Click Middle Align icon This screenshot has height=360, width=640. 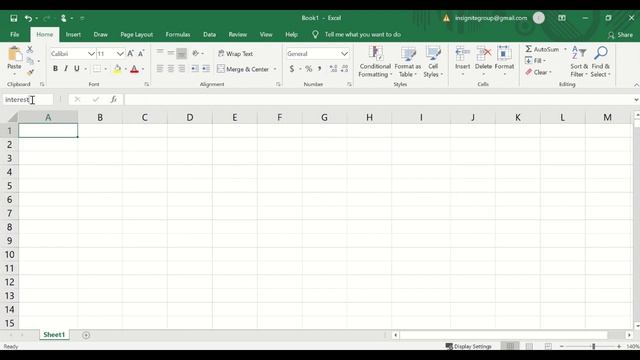(x=171, y=53)
